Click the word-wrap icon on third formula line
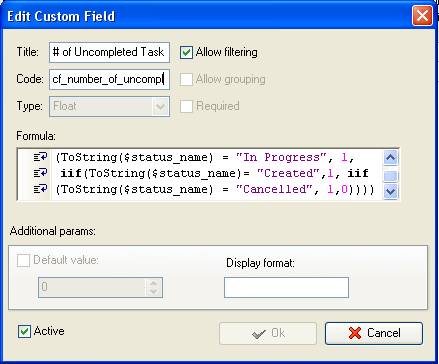This screenshot has height=364, width=439. (x=40, y=189)
